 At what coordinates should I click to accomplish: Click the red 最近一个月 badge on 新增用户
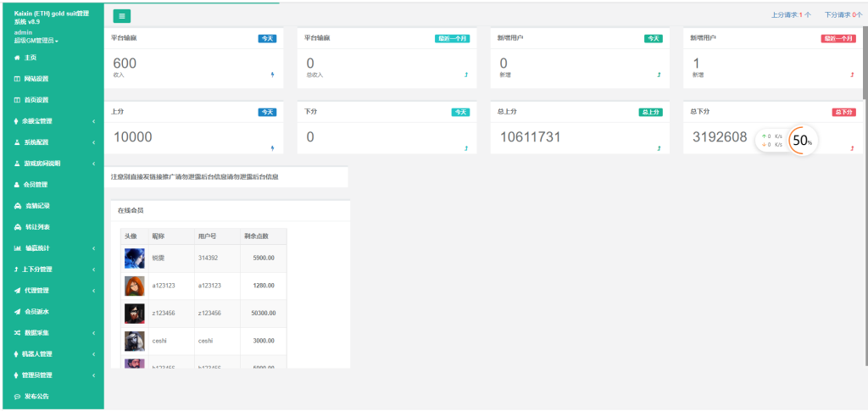(x=838, y=38)
